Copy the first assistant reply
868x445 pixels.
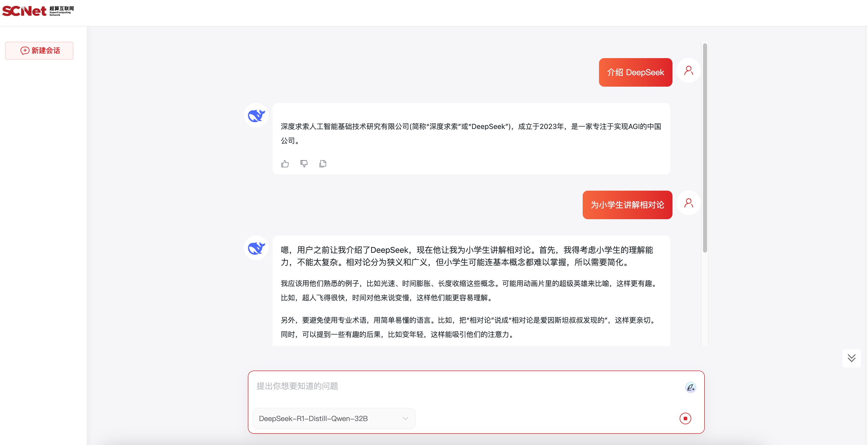pyautogui.click(x=323, y=164)
